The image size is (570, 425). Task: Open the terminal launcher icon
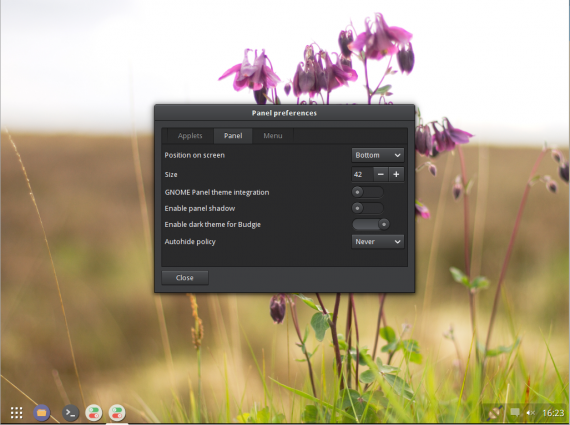[70, 413]
